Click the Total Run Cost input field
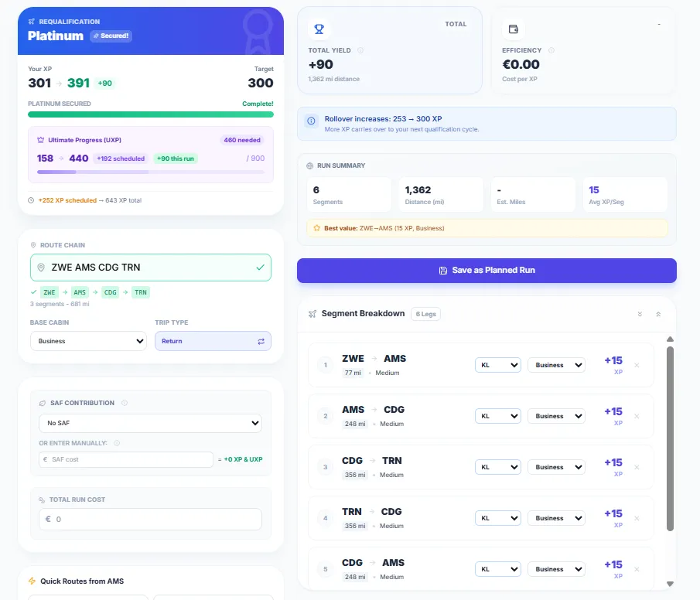Image resolution: width=700 pixels, height=600 pixels. point(150,519)
